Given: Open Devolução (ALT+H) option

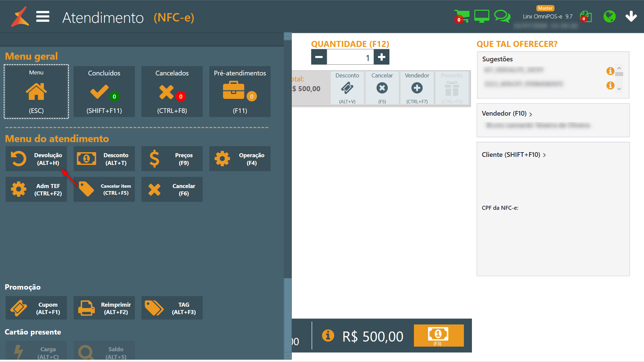Looking at the screenshot, I should click(x=36, y=159).
